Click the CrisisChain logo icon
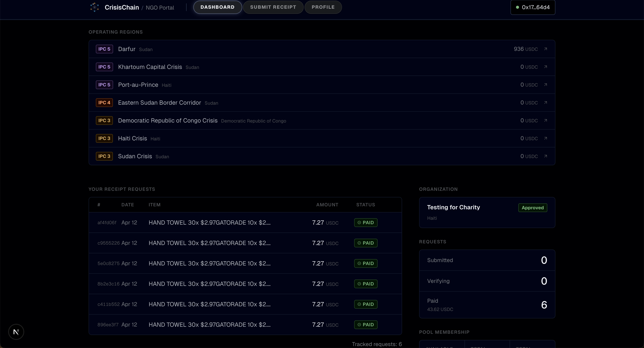Image resolution: width=644 pixels, height=348 pixels. 95,7
